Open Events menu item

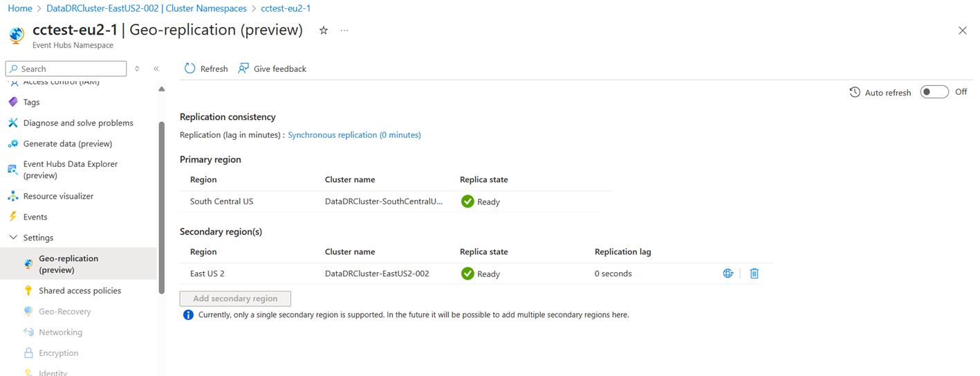35,217
